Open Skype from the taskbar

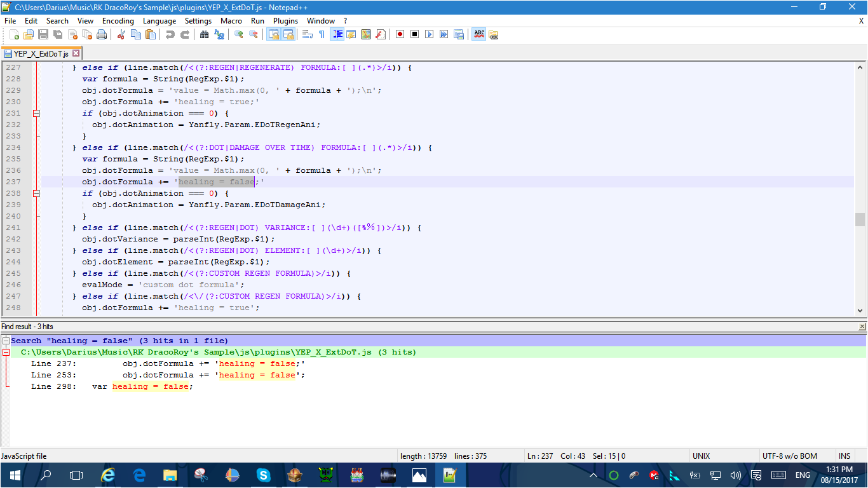click(x=264, y=475)
